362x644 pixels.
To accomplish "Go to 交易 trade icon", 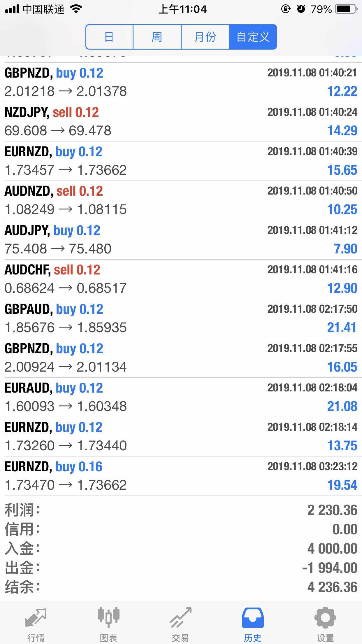I will point(181,618).
